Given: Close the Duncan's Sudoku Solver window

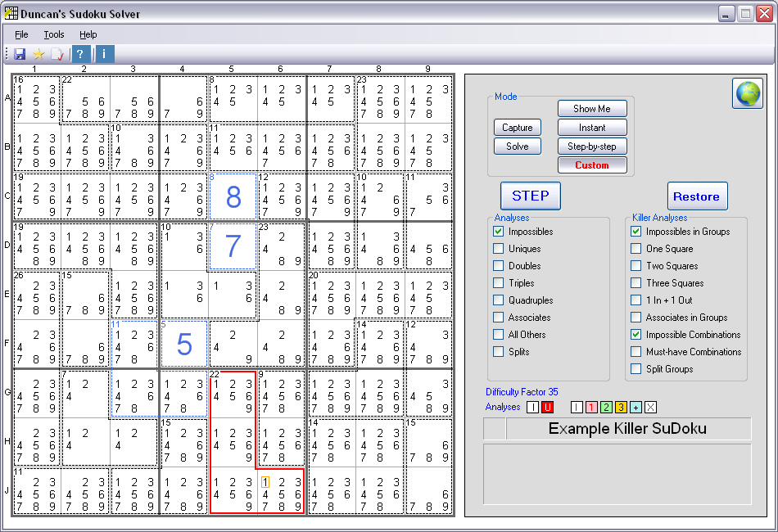Looking at the screenshot, I should 763,13.
